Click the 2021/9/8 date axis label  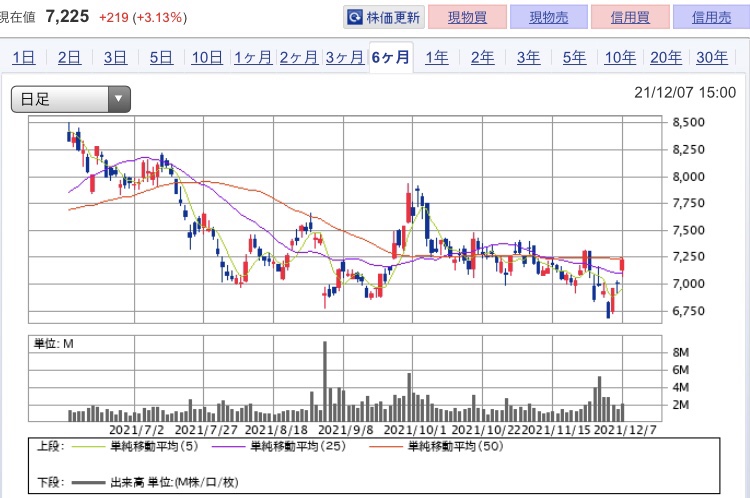[345, 430]
